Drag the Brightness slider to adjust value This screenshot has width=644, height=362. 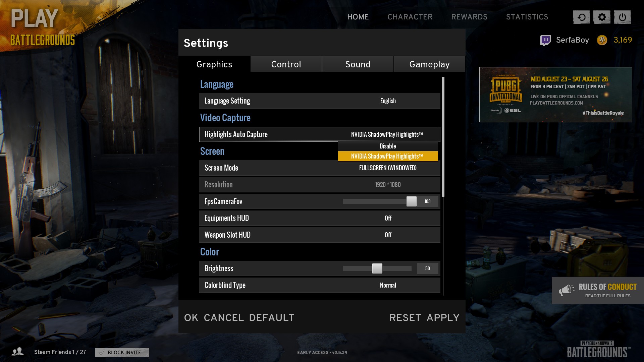click(377, 268)
